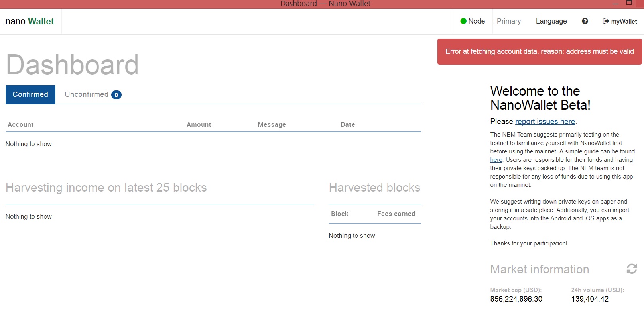644x314 pixels.
Task: Follow the 'report issues here' link
Action: [545, 122]
